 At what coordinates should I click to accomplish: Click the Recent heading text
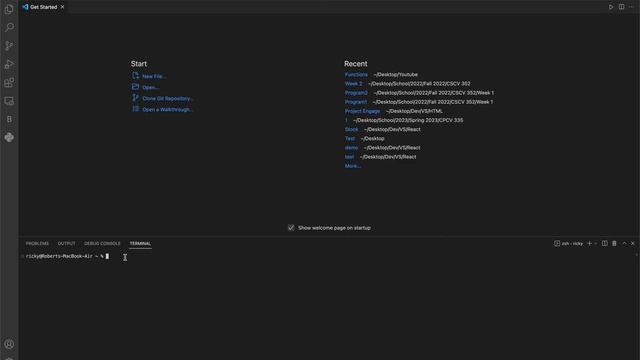[356, 64]
